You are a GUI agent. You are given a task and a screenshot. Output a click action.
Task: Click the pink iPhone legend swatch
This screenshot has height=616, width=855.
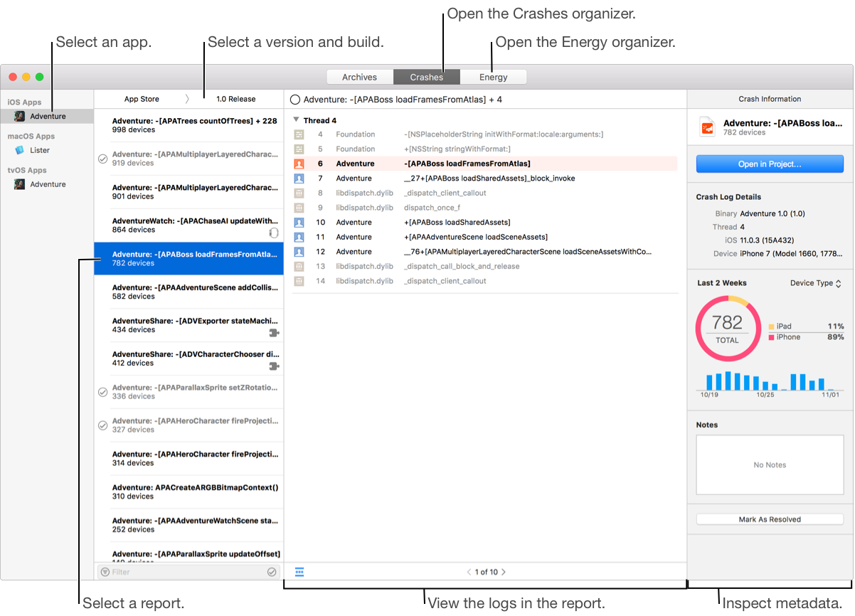(771, 337)
